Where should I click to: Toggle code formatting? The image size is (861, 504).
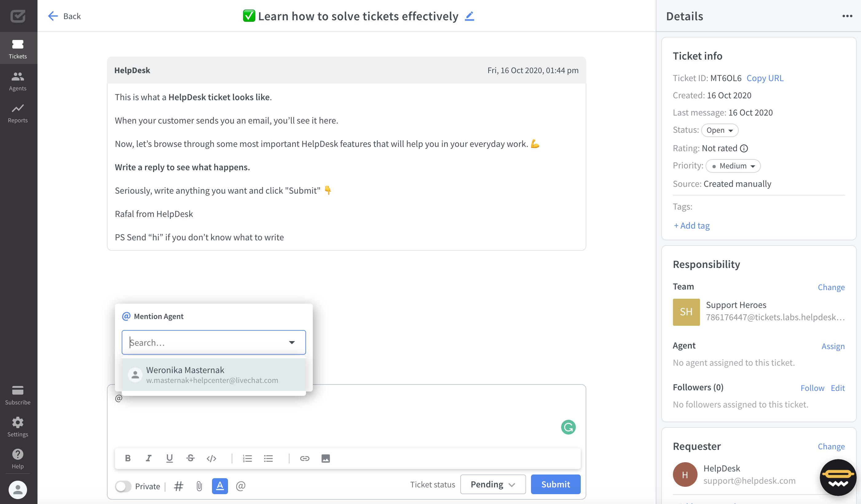[211, 458]
